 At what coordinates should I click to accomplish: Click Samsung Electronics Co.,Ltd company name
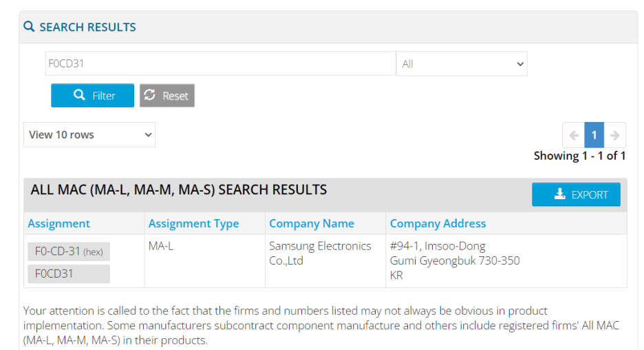coord(320,253)
